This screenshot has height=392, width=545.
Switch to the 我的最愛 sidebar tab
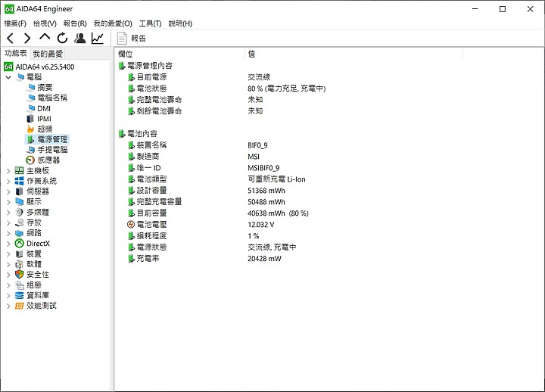[x=48, y=54]
